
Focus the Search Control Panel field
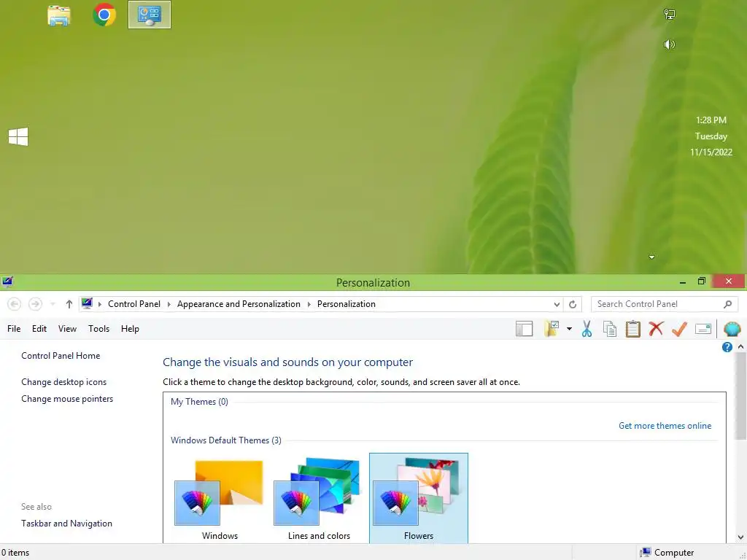coord(664,304)
